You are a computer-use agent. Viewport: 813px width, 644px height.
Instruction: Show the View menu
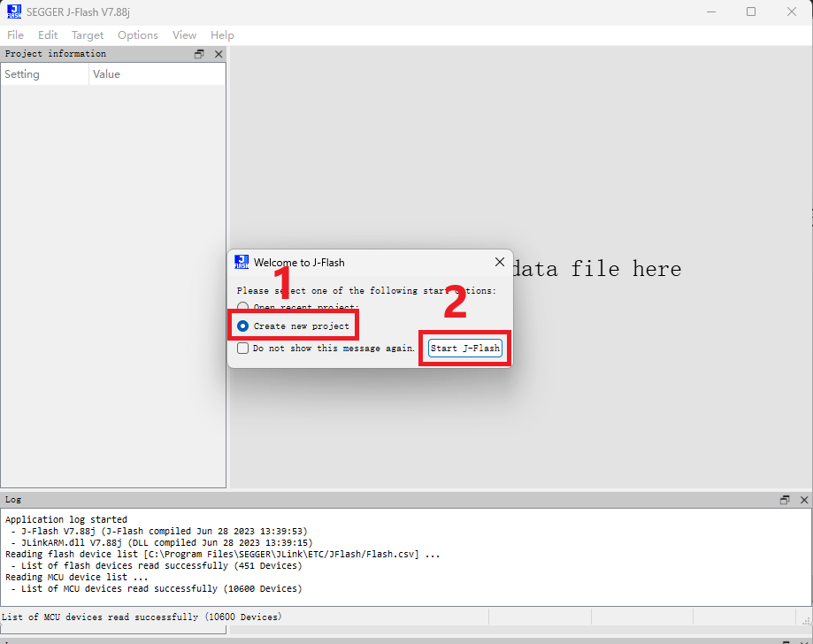tap(184, 35)
